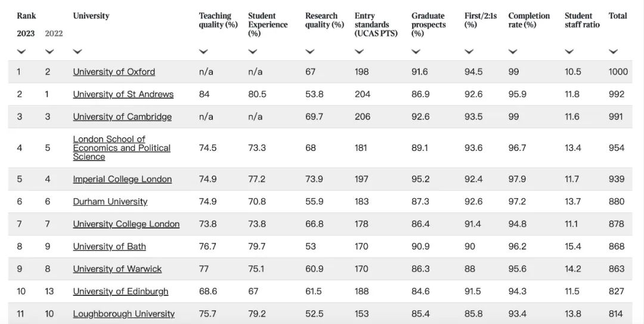Click sort chevron under University column
Screen dimensions: 644x324
[x=78, y=52]
